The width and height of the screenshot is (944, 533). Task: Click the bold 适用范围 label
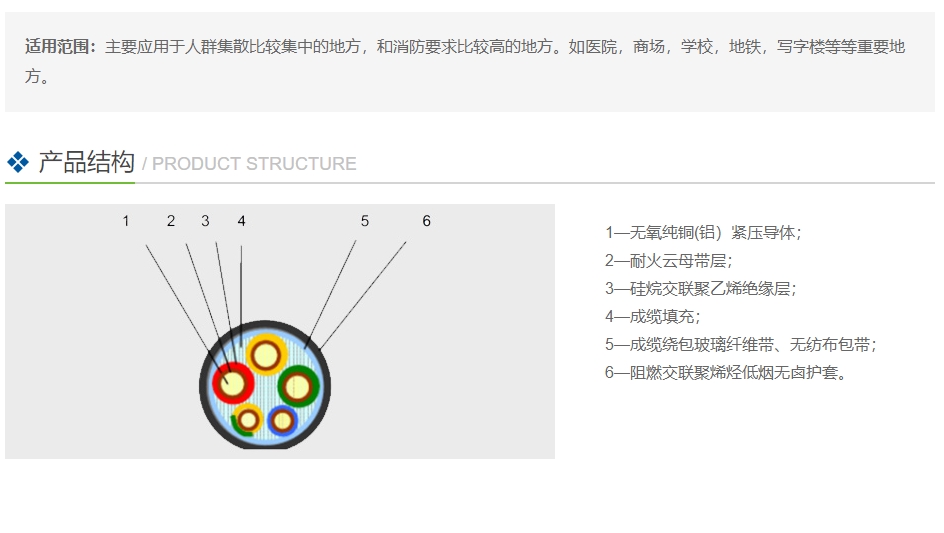tap(60, 47)
